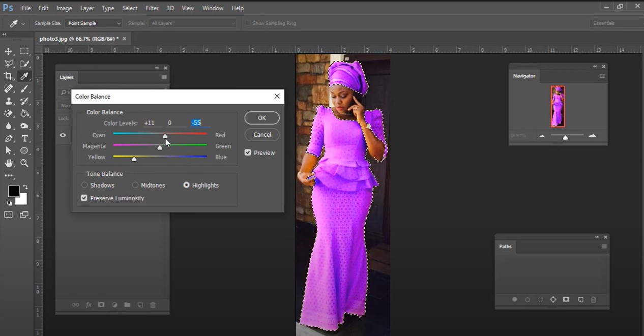This screenshot has height=336, width=644.
Task: Select the Rectangular Marquee tool
Action: 24,51
